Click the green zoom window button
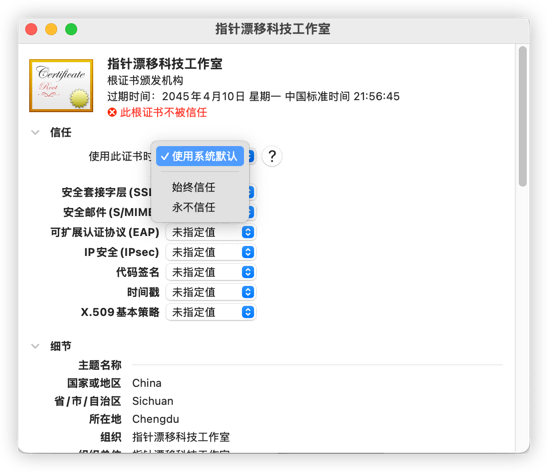 coord(71,29)
